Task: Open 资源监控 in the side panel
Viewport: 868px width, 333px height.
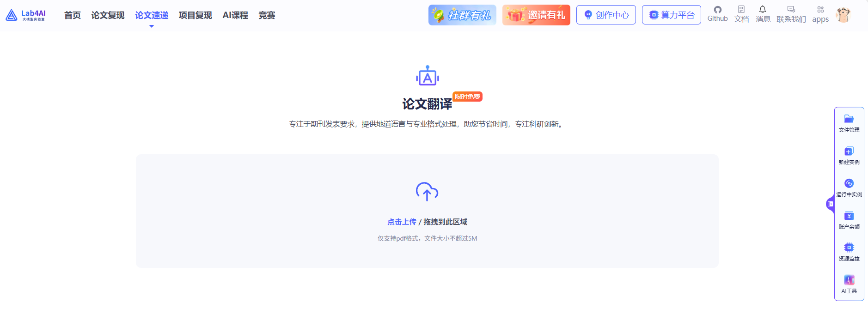Action: (x=849, y=252)
